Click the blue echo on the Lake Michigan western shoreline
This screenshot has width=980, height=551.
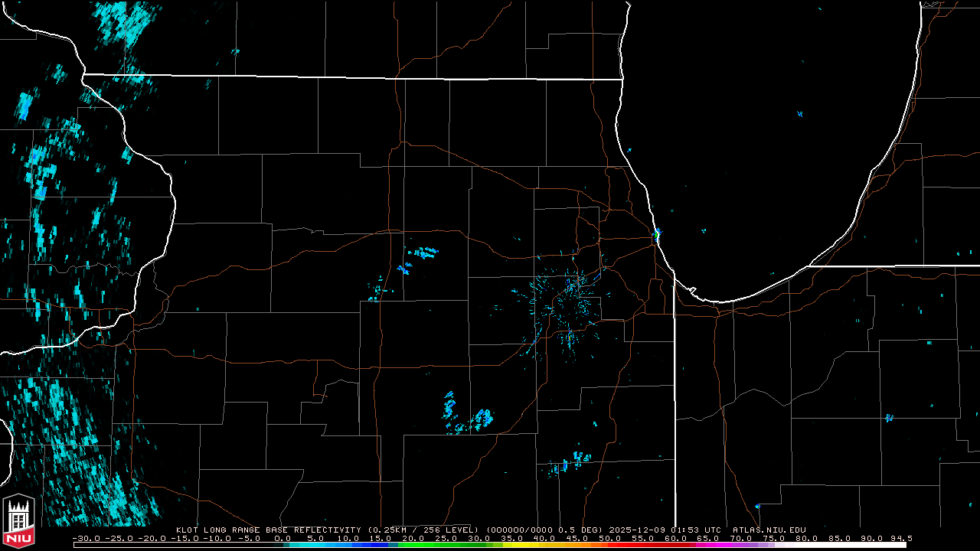point(657,232)
